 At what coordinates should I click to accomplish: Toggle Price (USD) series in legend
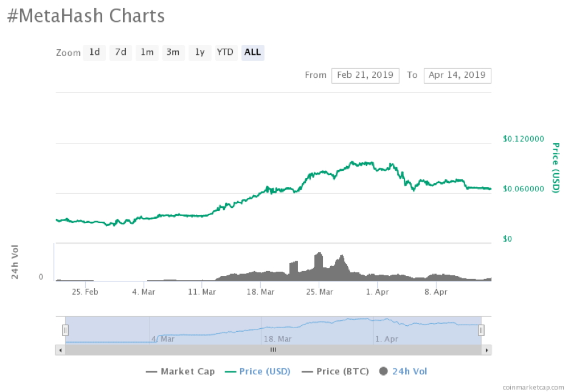click(x=258, y=371)
